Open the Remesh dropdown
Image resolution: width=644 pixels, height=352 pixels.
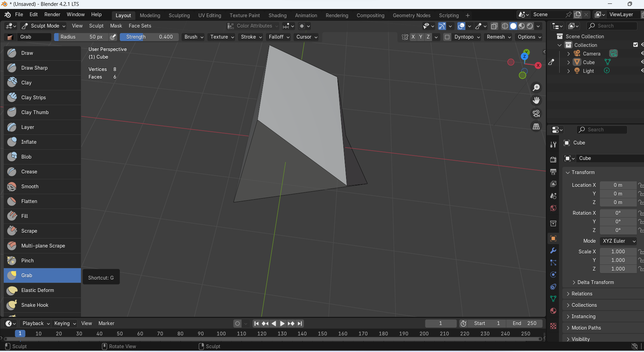tap(498, 37)
